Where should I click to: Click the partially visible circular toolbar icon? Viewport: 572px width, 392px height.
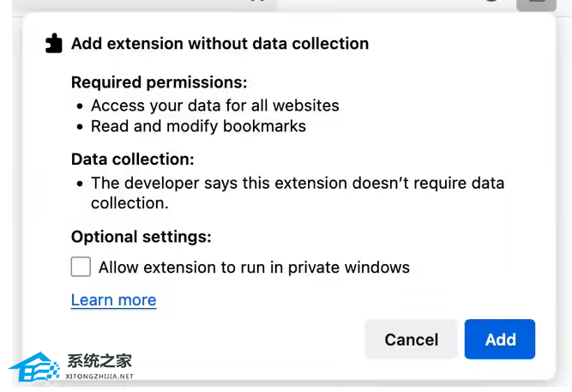click(491, 3)
